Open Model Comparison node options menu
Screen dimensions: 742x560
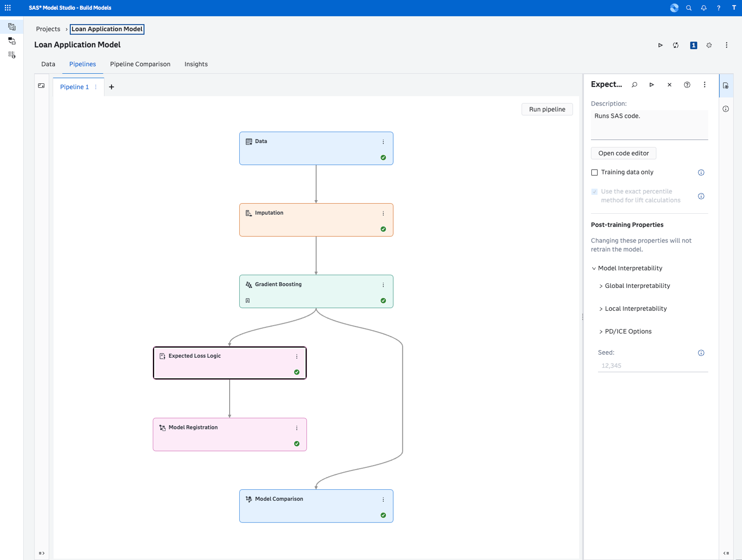(x=383, y=499)
